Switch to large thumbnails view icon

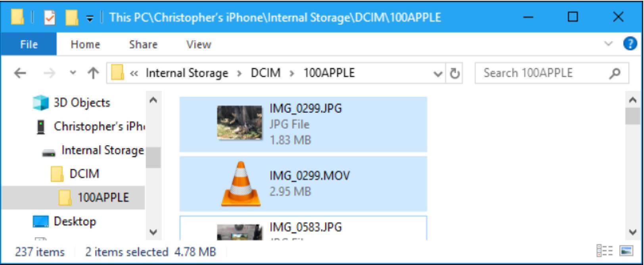(x=627, y=251)
